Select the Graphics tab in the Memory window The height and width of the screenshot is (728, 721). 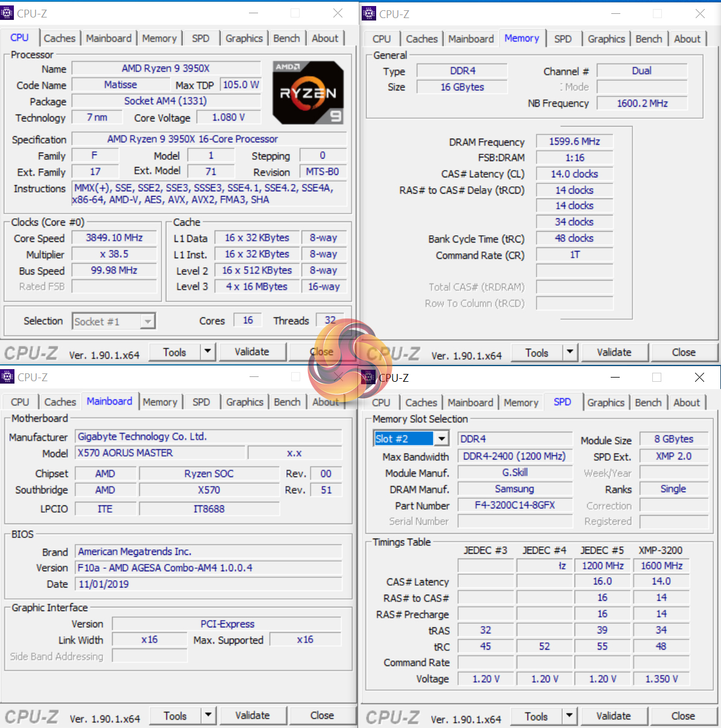pyautogui.click(x=606, y=39)
